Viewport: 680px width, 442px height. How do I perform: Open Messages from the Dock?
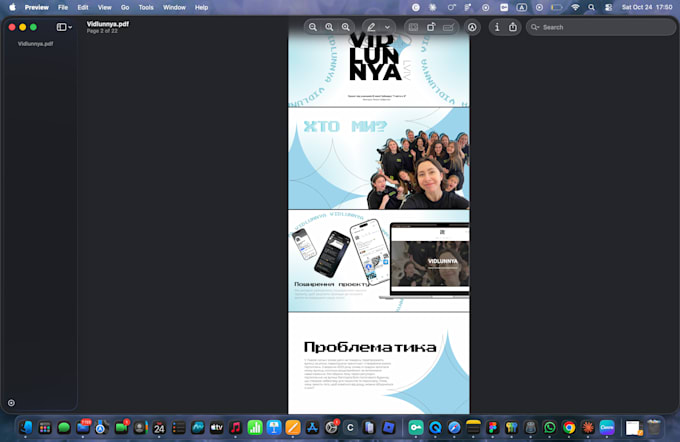64,428
